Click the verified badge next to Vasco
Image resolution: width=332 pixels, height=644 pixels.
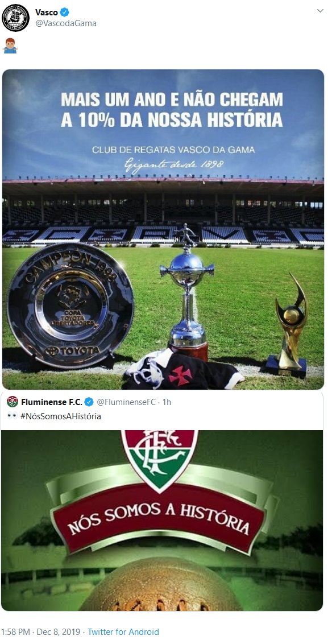point(64,13)
